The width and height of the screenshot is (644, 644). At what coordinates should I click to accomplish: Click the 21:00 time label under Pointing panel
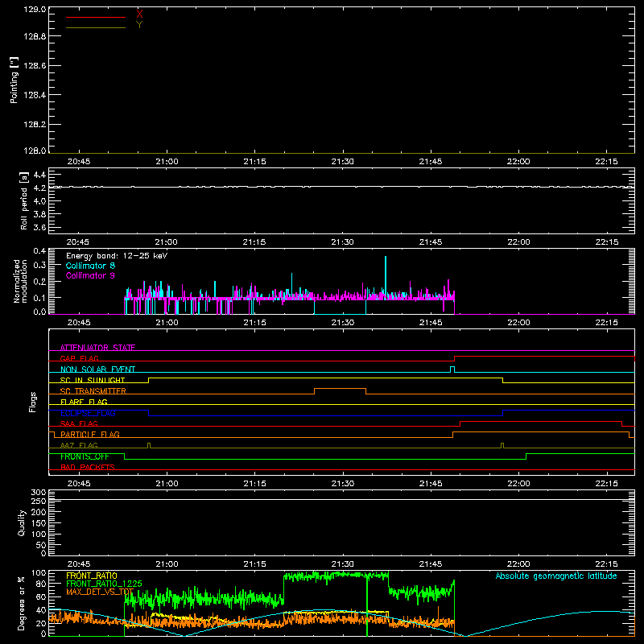(167, 162)
